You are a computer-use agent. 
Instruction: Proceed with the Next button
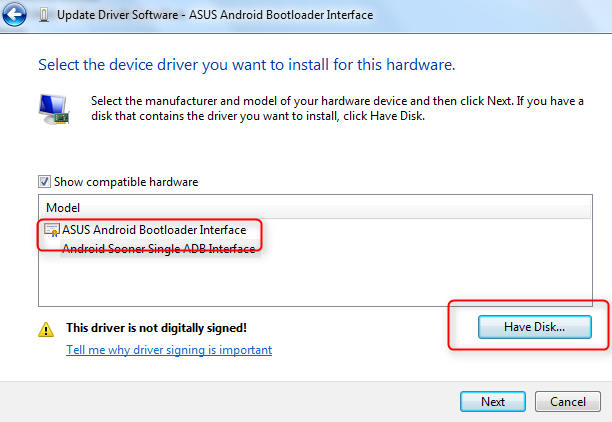(493, 402)
